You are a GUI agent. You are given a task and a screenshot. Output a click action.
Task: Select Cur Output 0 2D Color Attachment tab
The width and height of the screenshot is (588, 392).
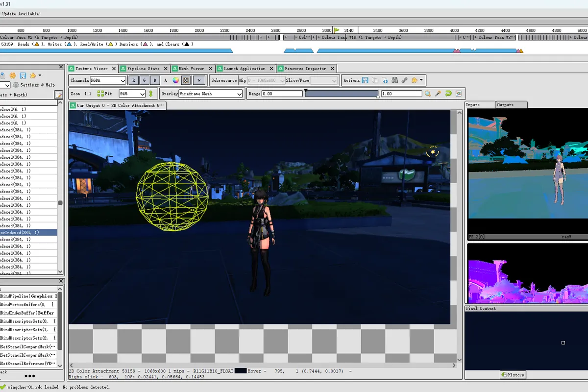click(118, 105)
